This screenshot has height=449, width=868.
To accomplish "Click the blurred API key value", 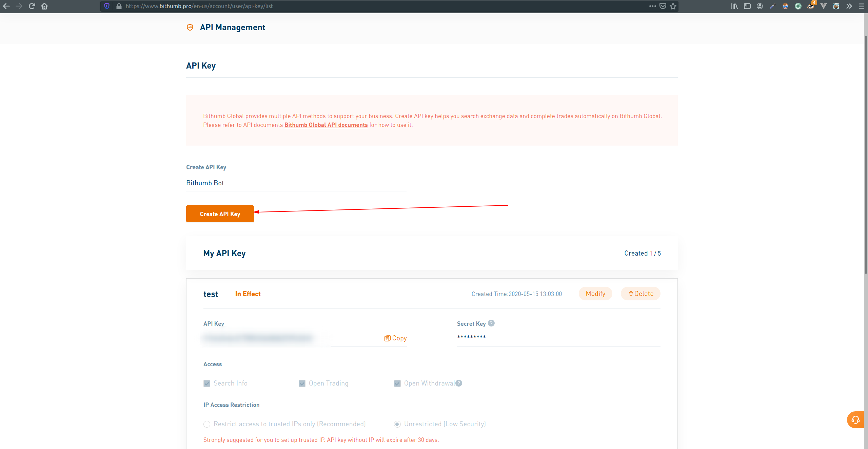I will click(x=258, y=338).
